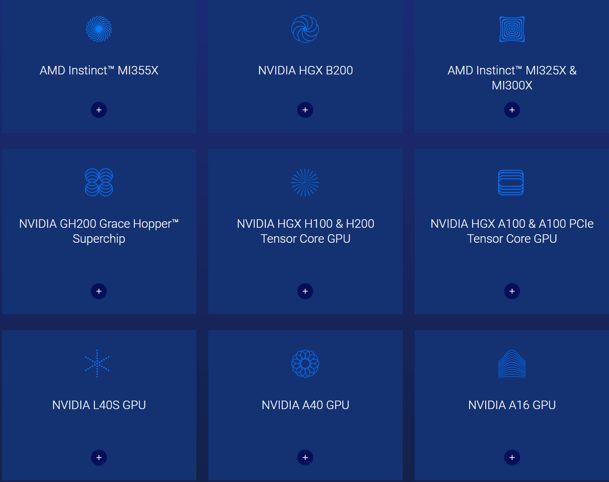Expand AMD Instinct MI325X & MI300X details
This screenshot has width=609, height=482.
[512, 110]
